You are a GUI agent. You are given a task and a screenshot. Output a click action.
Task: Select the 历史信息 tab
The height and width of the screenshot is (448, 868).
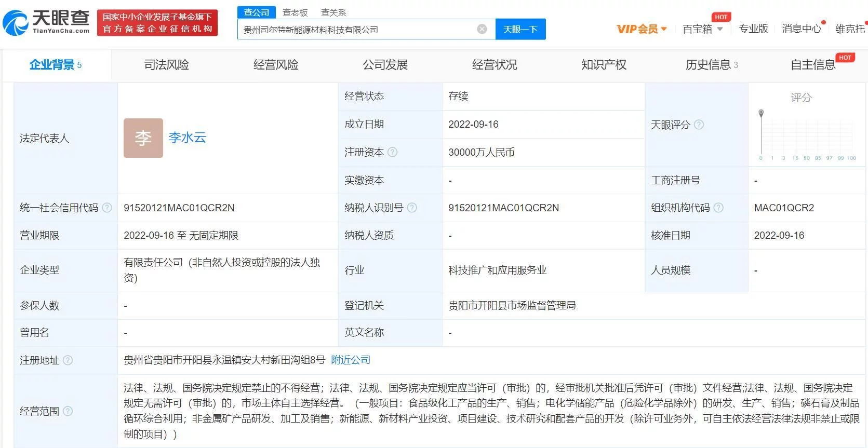712,65
